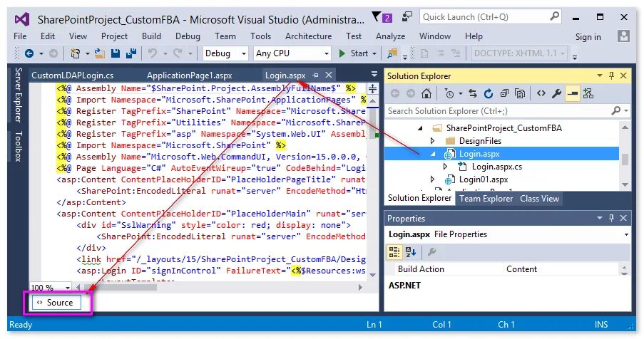Click the notifications flag icon
The image size is (644, 339).
click(x=377, y=17)
